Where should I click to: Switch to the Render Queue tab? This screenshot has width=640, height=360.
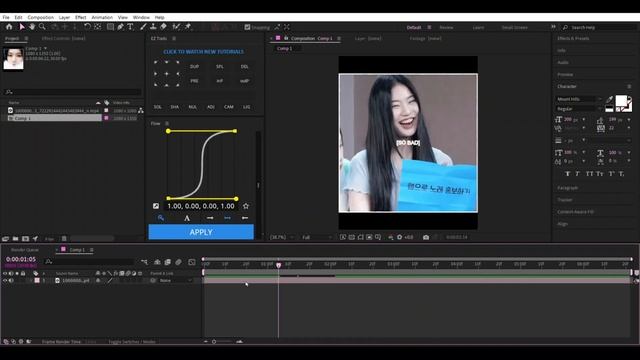25,250
